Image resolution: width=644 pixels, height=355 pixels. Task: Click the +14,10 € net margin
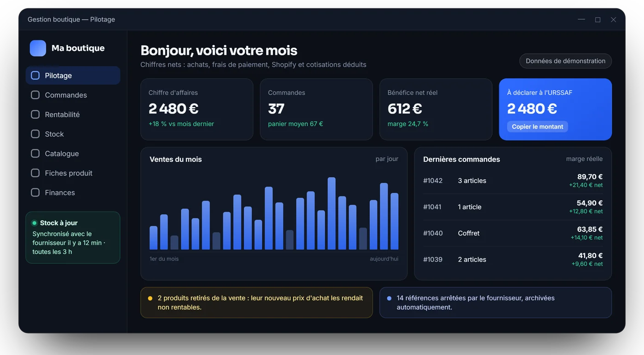(586, 237)
